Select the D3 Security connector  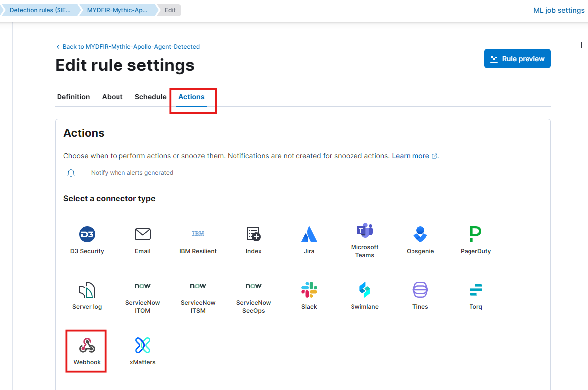pos(87,240)
